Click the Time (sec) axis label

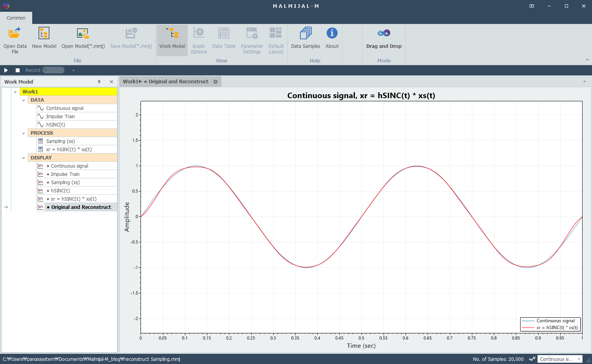[x=361, y=346]
